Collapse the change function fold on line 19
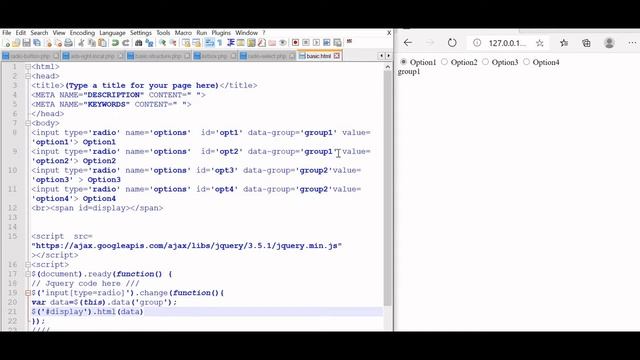Viewport: 640px width, 360px height. pyautogui.click(x=28, y=293)
